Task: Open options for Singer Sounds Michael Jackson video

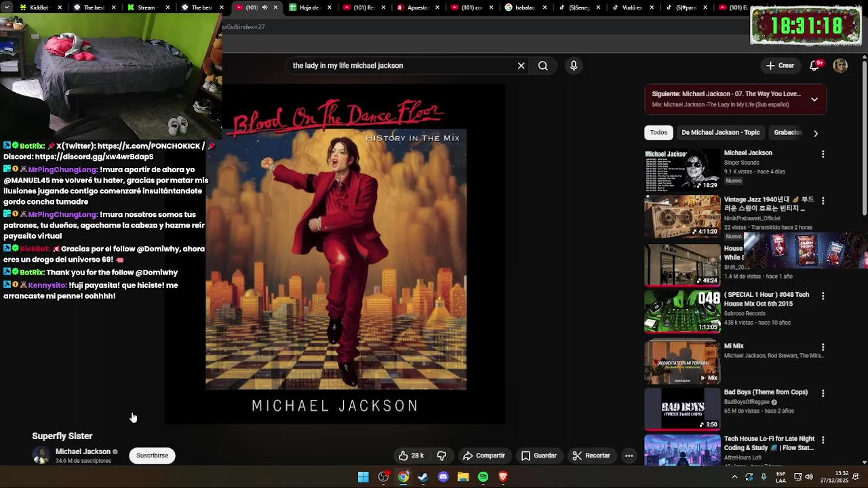Action: [x=823, y=154]
